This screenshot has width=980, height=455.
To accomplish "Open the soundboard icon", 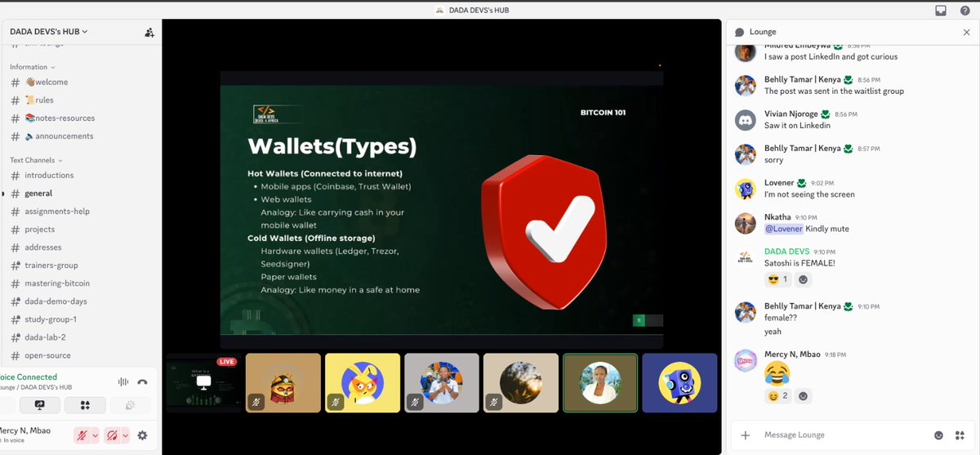I will tap(129, 405).
